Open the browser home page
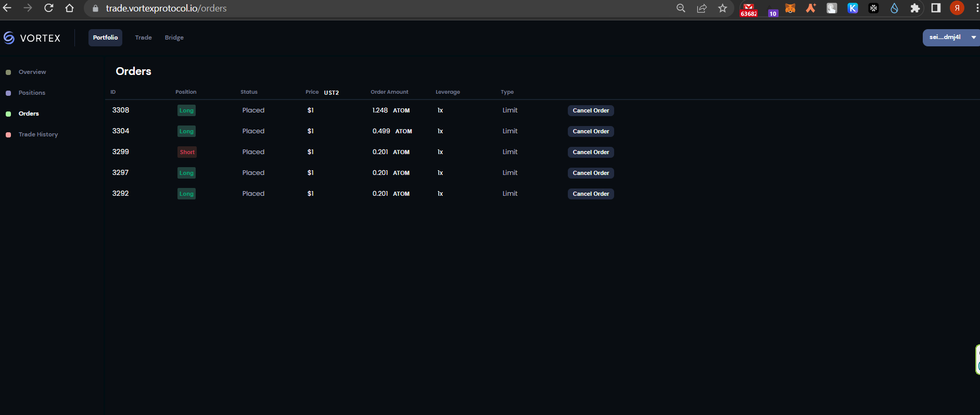980x415 pixels. point(69,8)
